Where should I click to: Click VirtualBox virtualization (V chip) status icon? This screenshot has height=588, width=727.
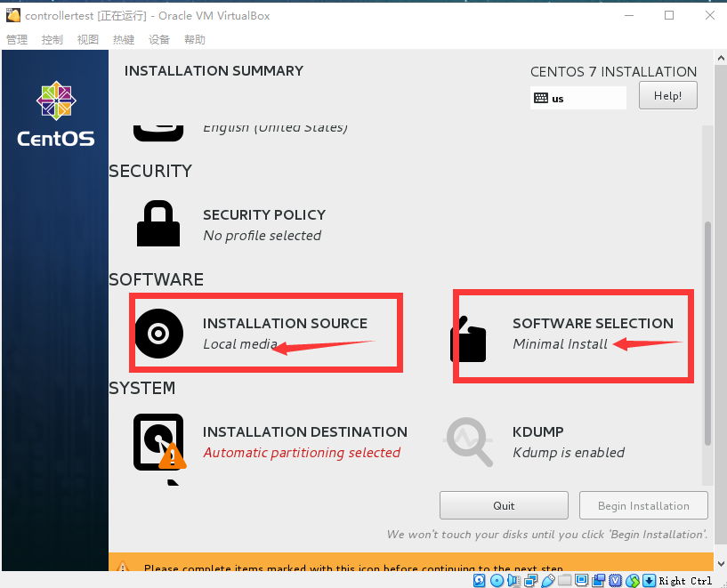615,580
